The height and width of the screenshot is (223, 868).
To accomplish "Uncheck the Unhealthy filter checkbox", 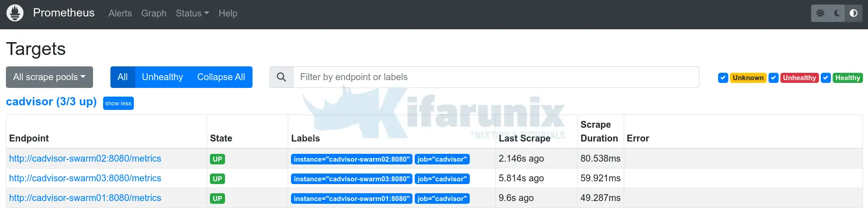I will pyautogui.click(x=774, y=78).
